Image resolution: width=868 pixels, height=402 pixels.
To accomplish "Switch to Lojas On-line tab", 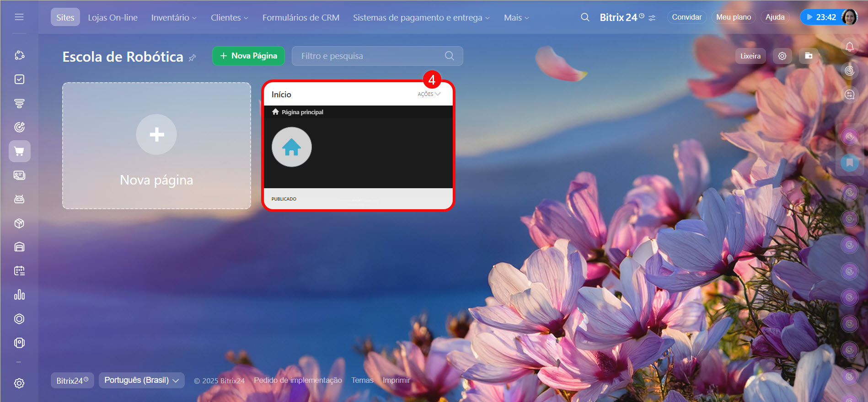I will [113, 17].
